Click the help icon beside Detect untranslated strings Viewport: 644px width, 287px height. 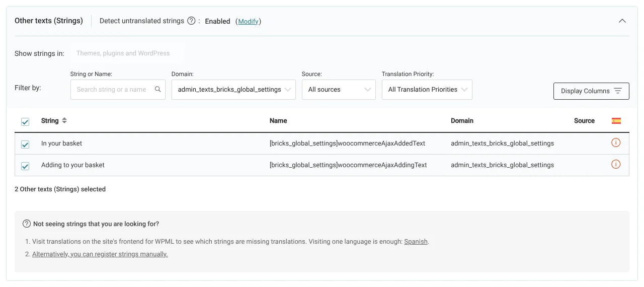(191, 21)
